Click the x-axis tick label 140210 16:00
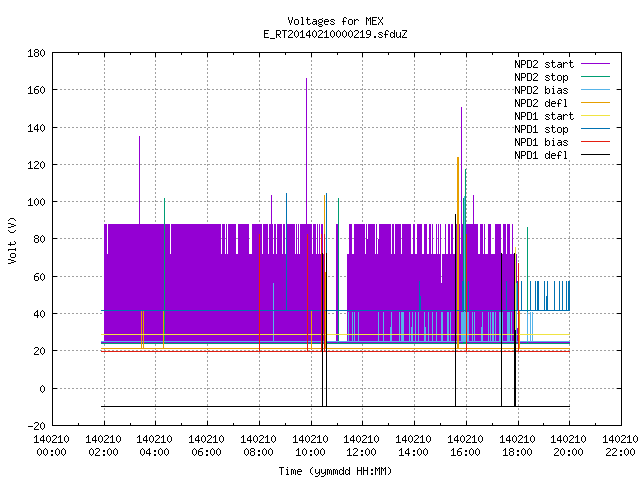The width and height of the screenshot is (640, 480). coord(466,446)
